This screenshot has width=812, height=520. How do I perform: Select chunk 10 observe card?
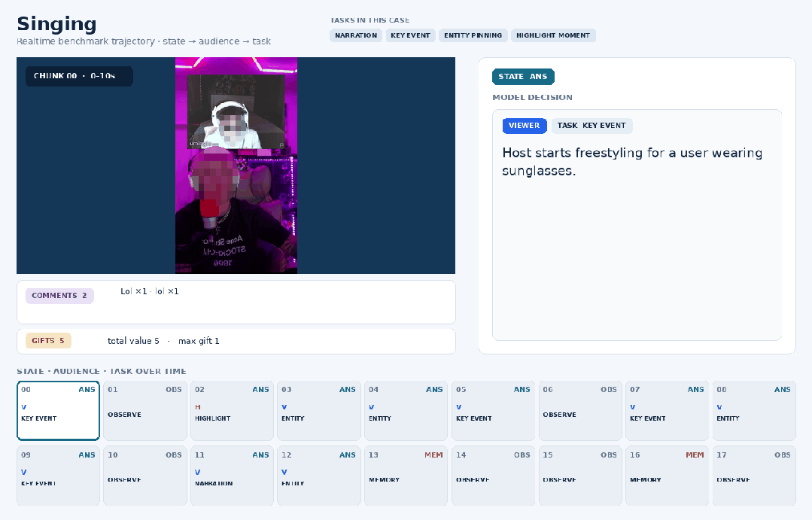point(145,476)
